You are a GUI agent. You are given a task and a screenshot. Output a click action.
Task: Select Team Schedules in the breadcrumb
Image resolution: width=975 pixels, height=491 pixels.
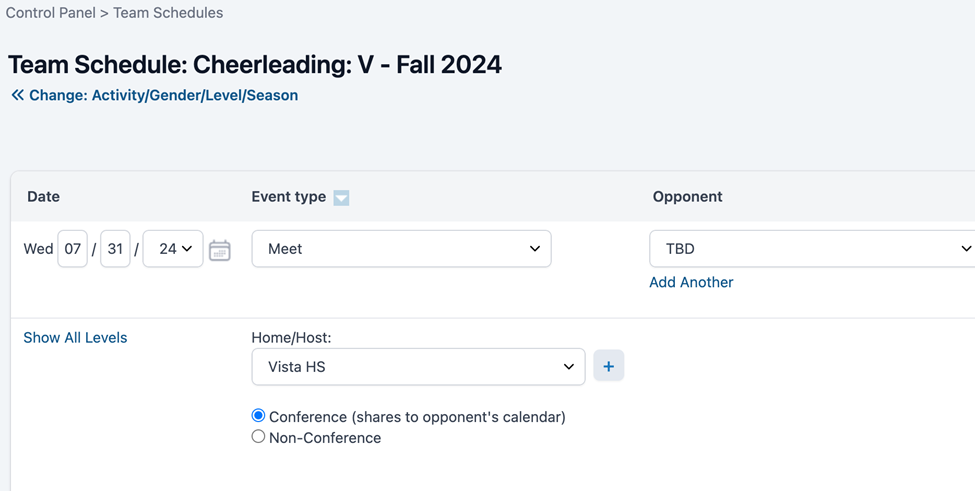(x=168, y=12)
